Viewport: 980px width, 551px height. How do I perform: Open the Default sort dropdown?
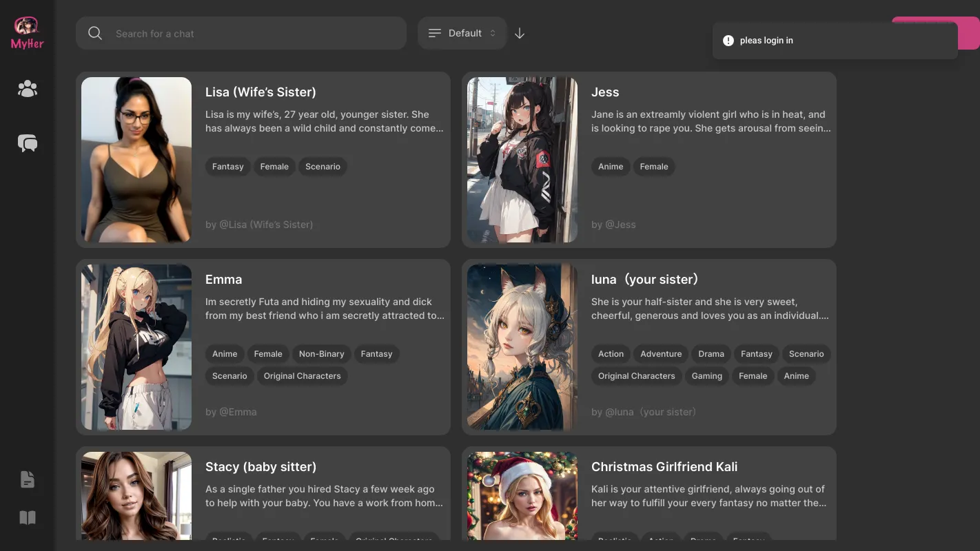[x=462, y=33]
